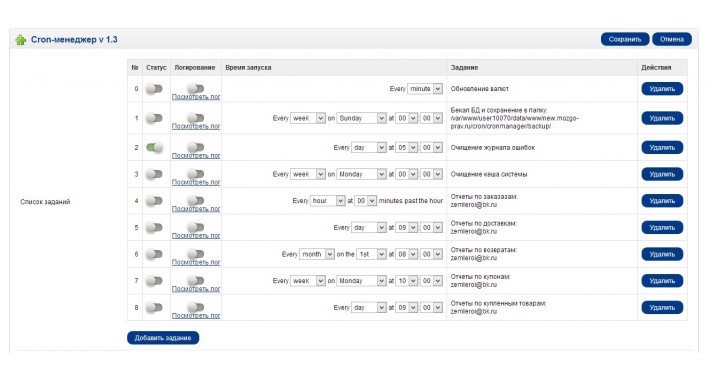Open the 'day' period dropdown in task 5
710x380 pixels.
(369, 228)
